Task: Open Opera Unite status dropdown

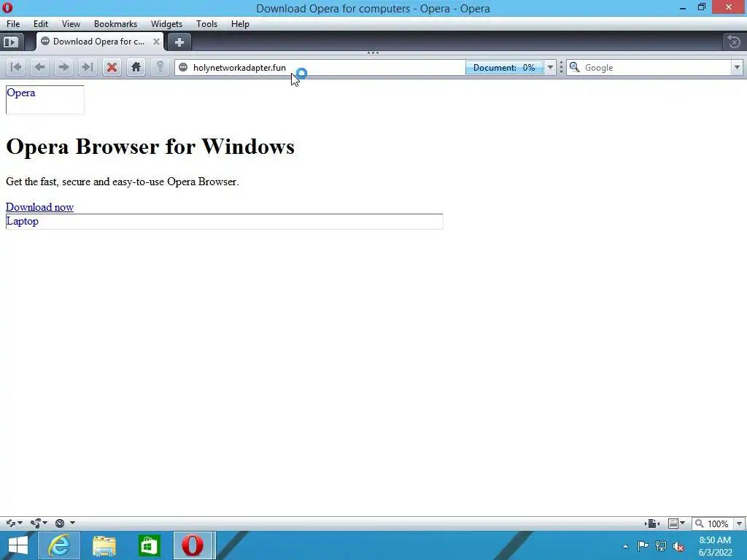Action: [x=39, y=523]
